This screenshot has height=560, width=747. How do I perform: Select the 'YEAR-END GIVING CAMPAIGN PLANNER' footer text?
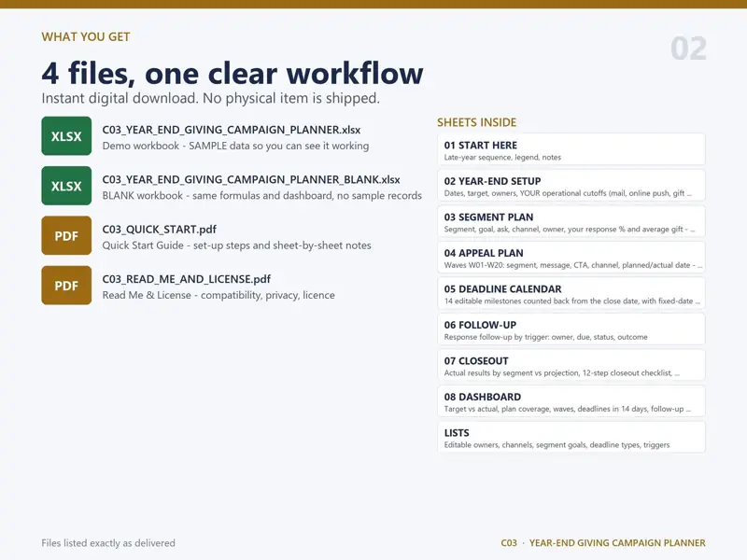point(617,543)
